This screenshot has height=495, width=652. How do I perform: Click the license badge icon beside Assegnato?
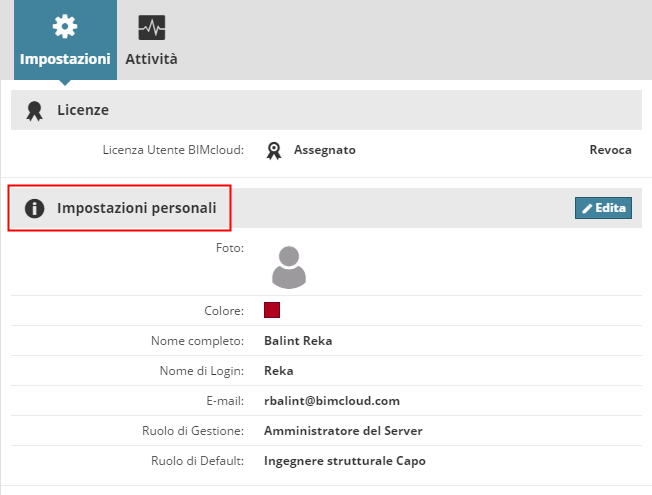tap(274, 150)
